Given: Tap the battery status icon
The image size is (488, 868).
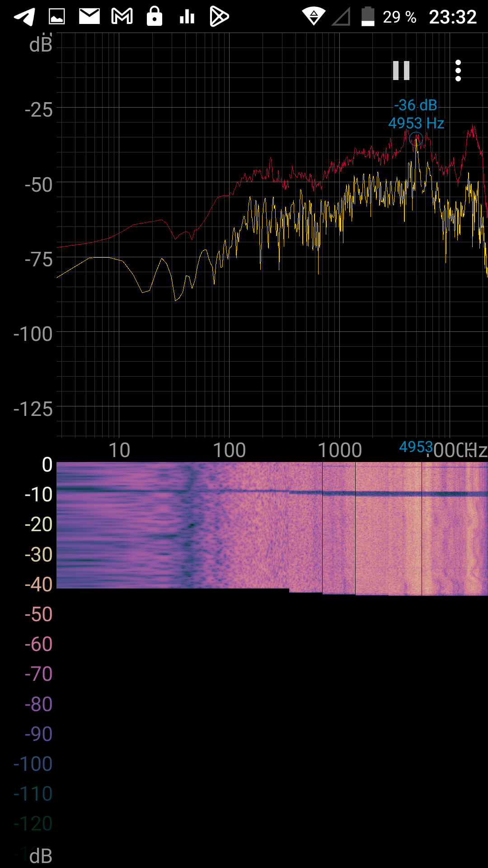Looking at the screenshot, I should point(368,16).
